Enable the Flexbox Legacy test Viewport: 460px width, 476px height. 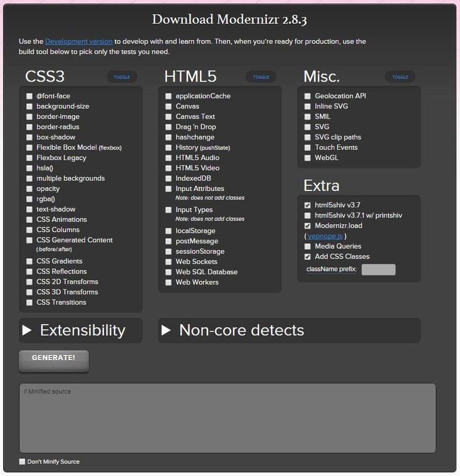coord(29,158)
